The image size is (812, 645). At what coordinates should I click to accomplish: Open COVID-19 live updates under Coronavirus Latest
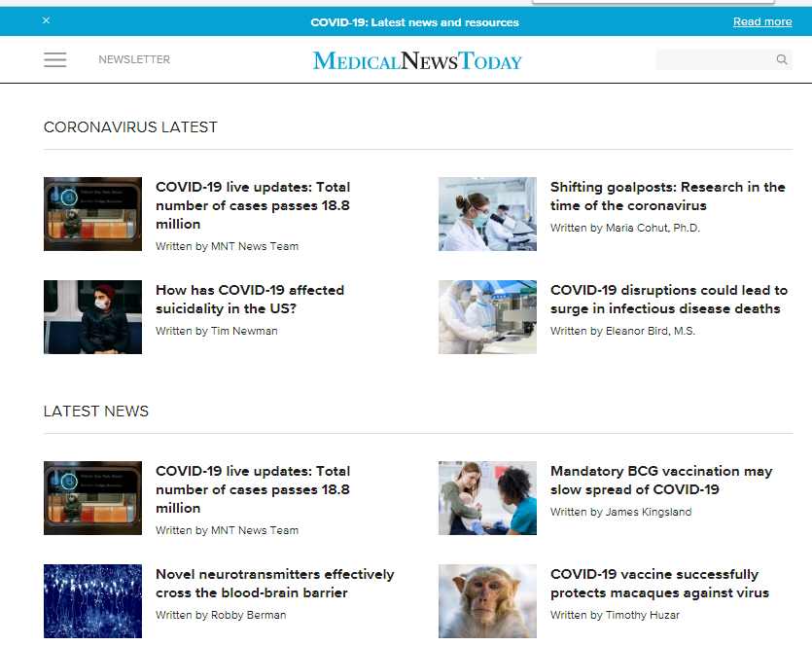[253, 205]
